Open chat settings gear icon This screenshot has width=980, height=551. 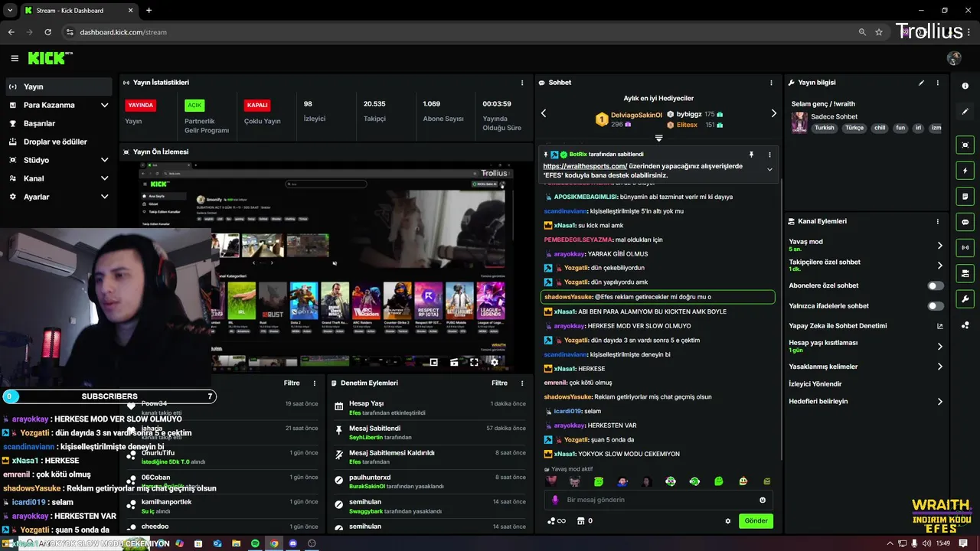coord(728,521)
